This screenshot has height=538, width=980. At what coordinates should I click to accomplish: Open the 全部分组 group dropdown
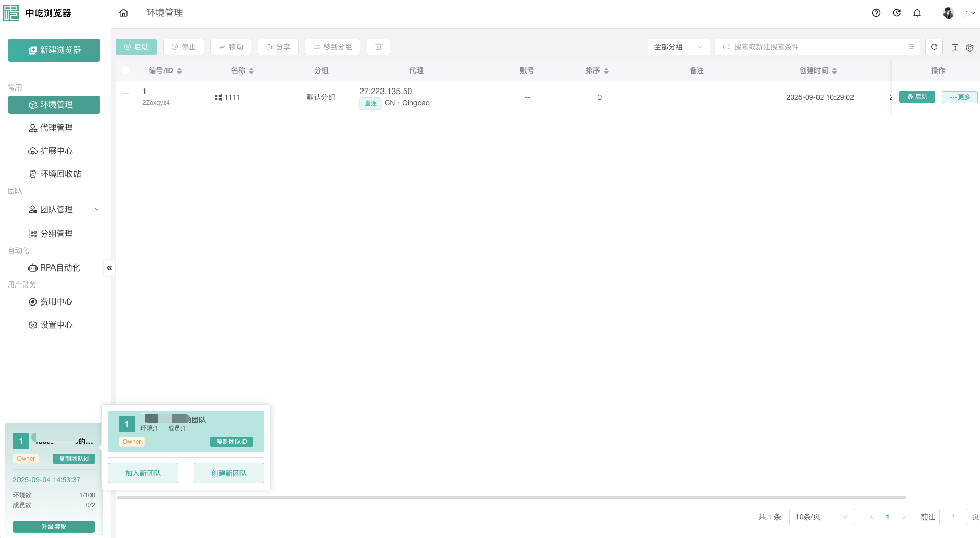[x=678, y=47]
